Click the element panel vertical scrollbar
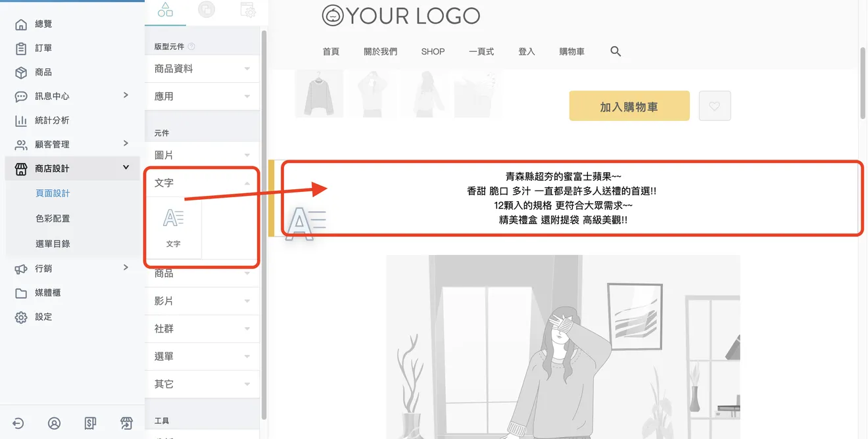Viewport: 868px width, 439px height. tap(264, 223)
